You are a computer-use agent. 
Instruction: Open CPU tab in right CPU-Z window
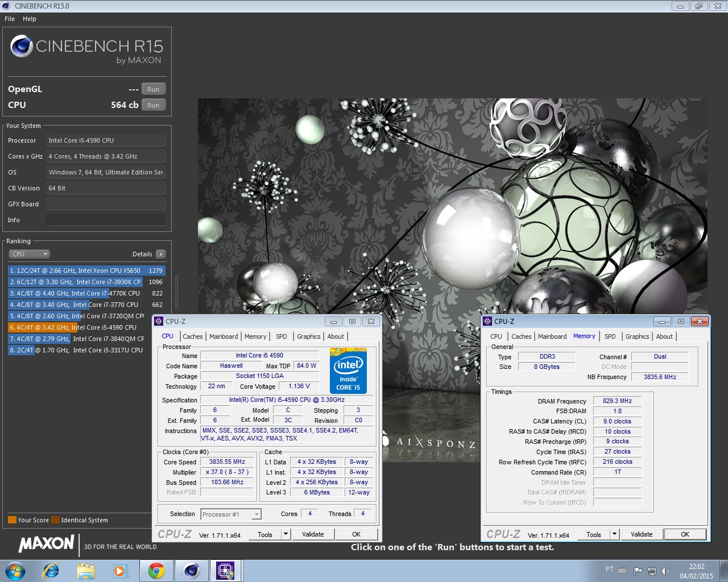tap(497, 336)
